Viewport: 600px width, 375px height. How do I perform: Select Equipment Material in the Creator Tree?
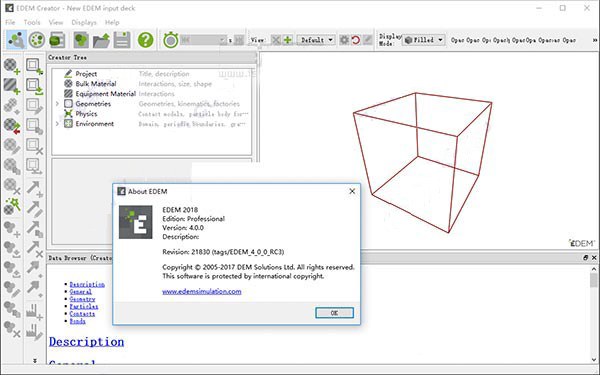[106, 94]
